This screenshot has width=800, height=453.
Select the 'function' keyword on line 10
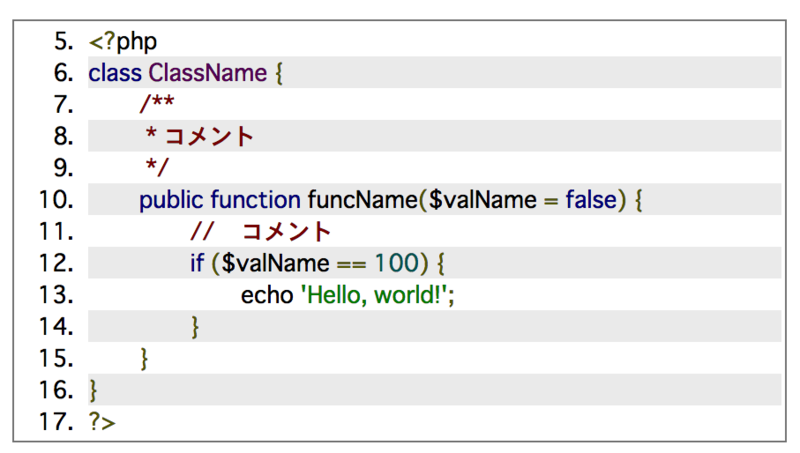click(255, 200)
